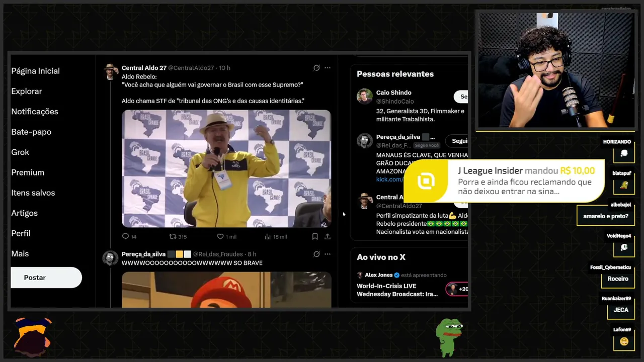Click the streamer webcam feed
644x362 pixels.
(556, 70)
